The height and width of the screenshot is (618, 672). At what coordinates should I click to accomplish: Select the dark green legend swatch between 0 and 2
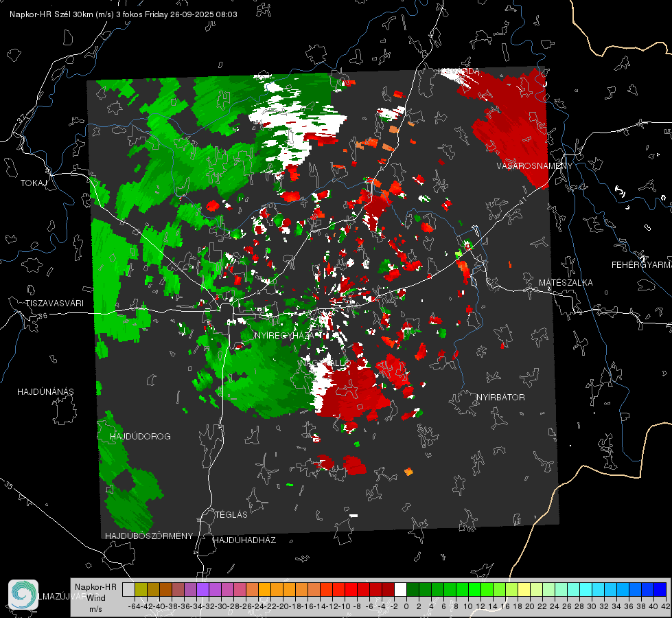click(413, 590)
